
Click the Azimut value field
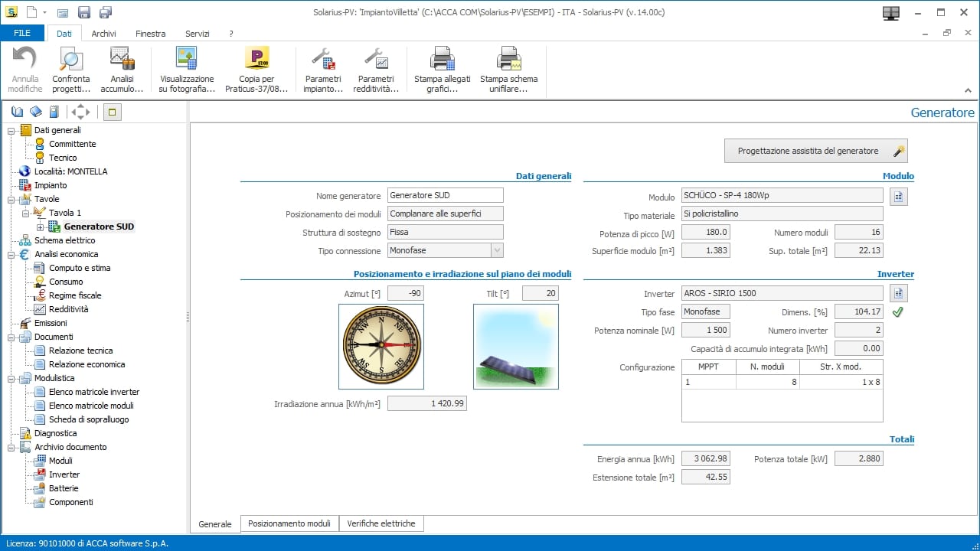pyautogui.click(x=406, y=293)
